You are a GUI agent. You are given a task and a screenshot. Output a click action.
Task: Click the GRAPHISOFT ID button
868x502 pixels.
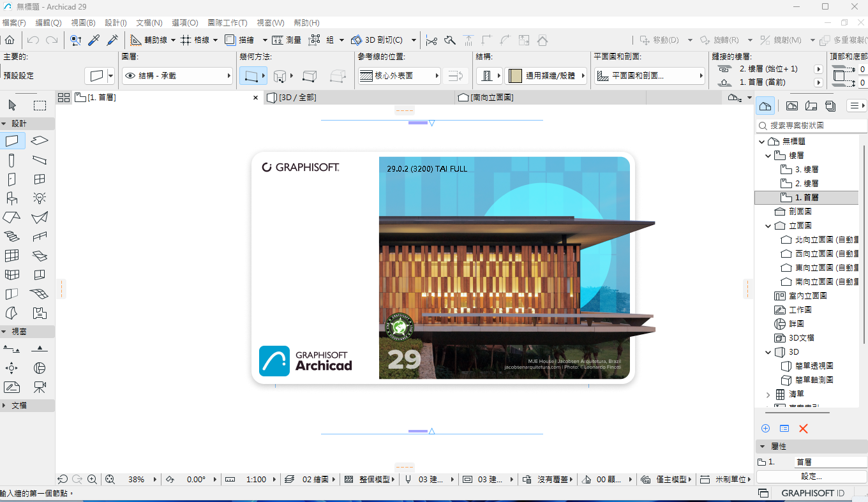point(812,493)
